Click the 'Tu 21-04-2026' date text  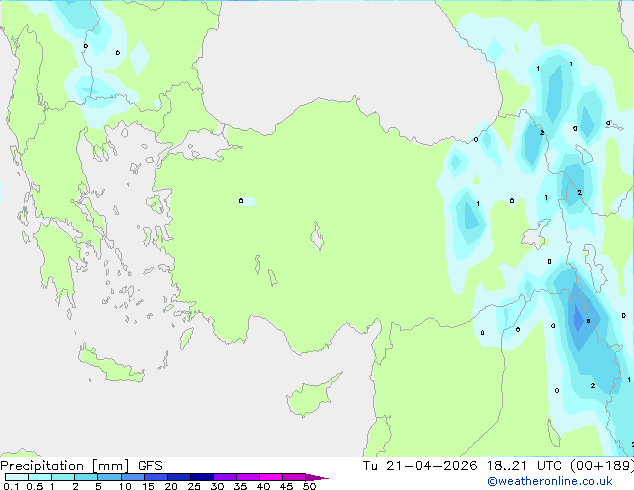[x=420, y=466]
